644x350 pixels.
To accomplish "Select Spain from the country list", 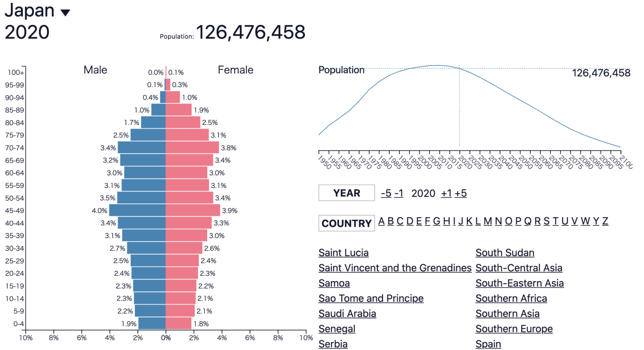I will click(488, 344).
